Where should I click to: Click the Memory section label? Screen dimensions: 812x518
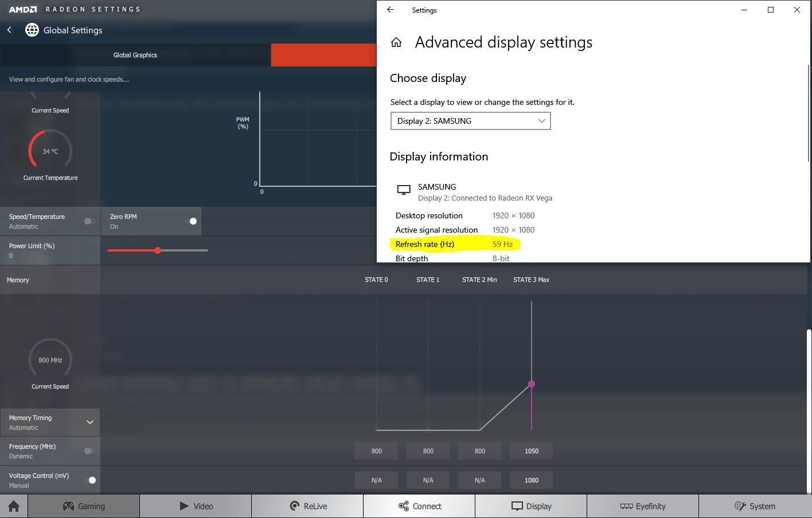(x=18, y=280)
